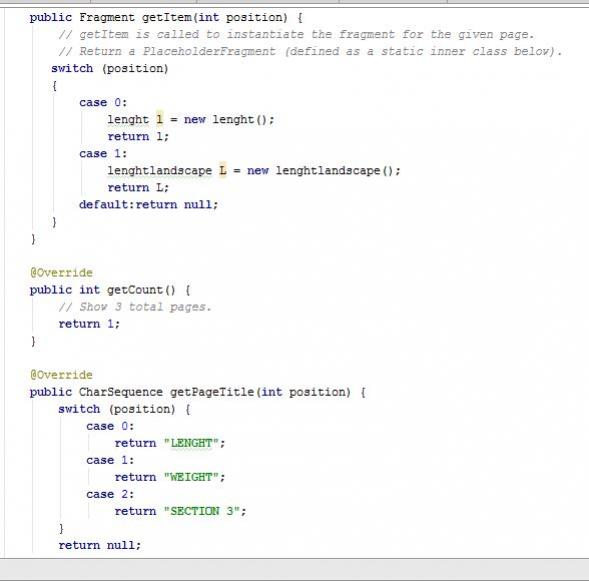Click the getItem method name
Image resolution: width=589 pixels, height=581 pixels.
(x=167, y=17)
